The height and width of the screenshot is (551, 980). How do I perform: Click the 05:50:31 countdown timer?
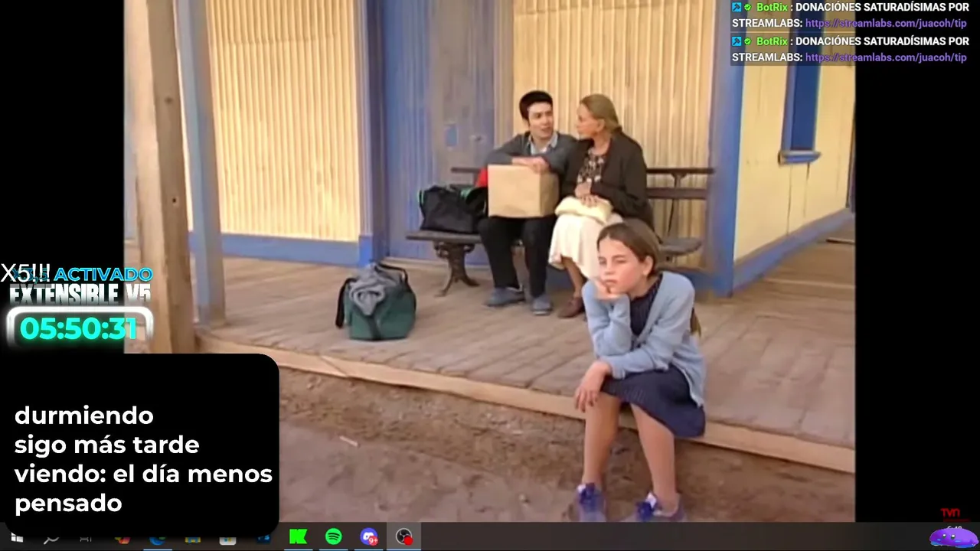tap(78, 328)
